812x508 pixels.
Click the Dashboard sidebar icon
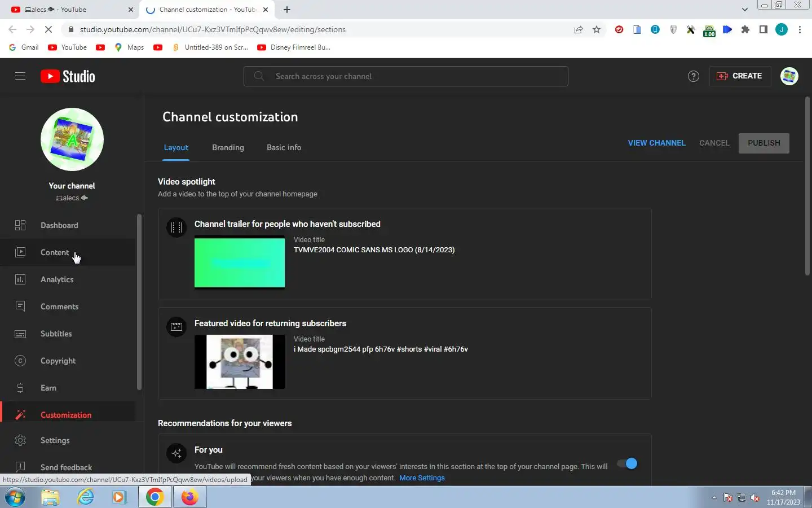tap(20, 225)
